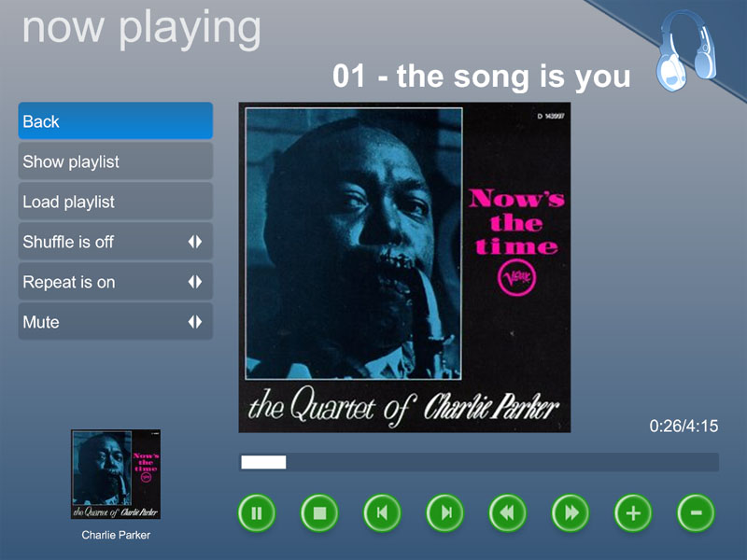747x560 pixels.
Task: Toggle the Shuffle is off option
Action: click(x=115, y=242)
